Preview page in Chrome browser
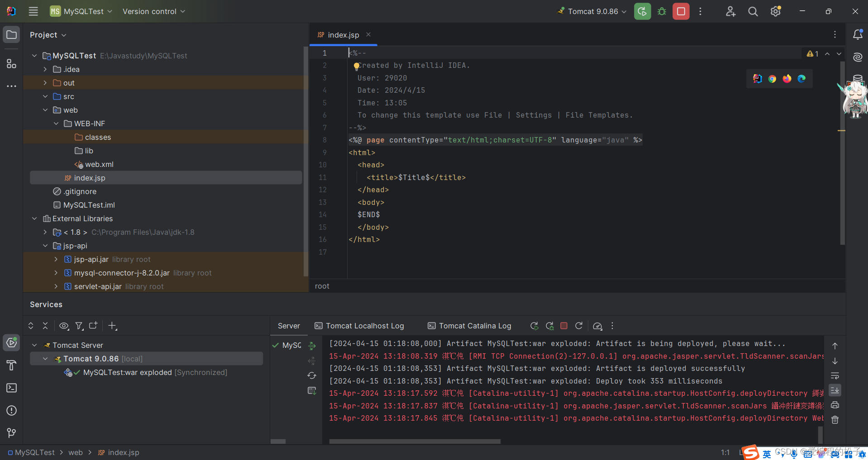Screen dimensions: 868x460 772,79
